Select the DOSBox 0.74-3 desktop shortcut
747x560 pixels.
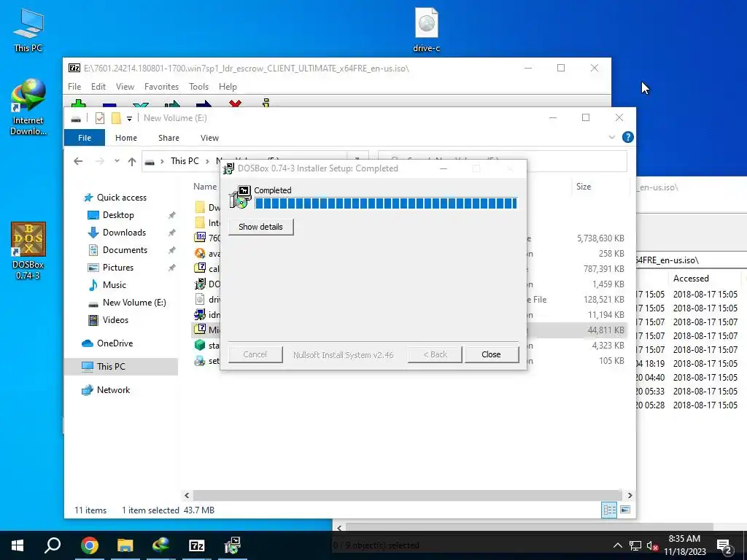click(28, 251)
